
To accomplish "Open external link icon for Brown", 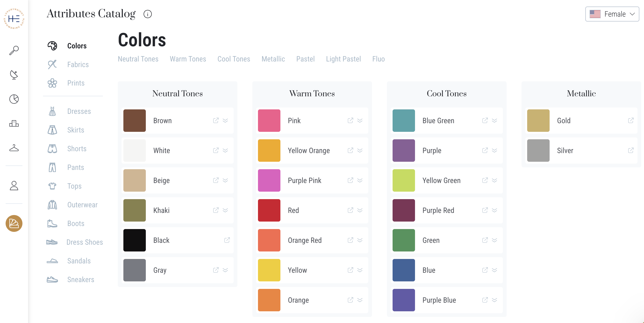I will [x=216, y=121].
